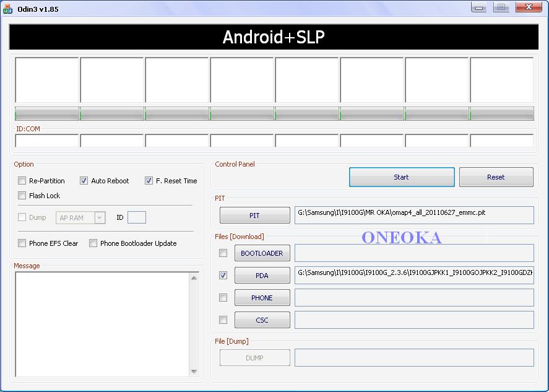This screenshot has width=549, height=392.
Task: Click the ID input box
Action: click(x=137, y=217)
